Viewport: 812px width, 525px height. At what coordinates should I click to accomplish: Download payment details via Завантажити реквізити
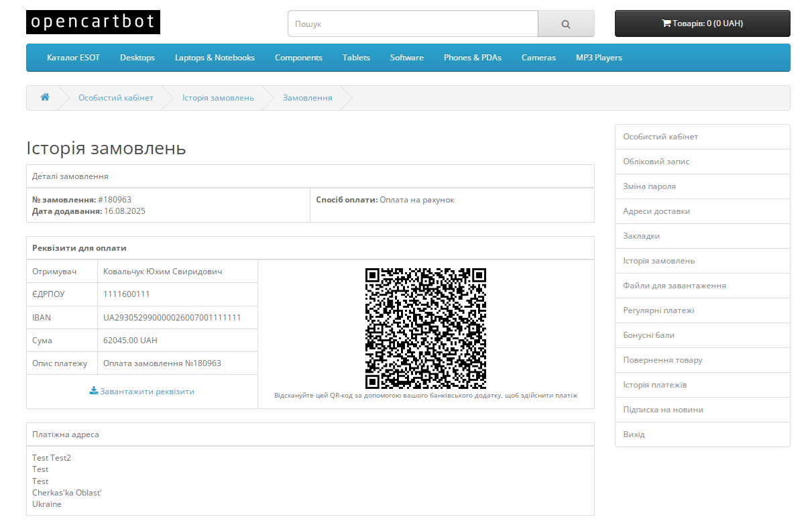[x=142, y=391]
